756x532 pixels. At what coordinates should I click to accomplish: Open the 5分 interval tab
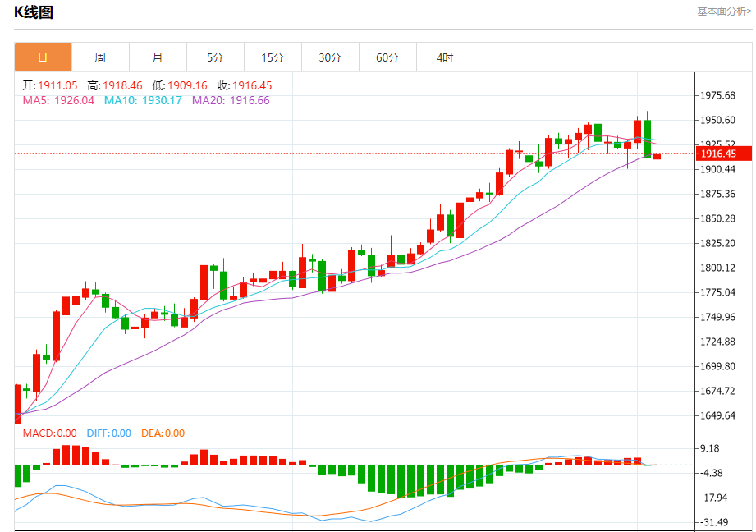pos(215,57)
